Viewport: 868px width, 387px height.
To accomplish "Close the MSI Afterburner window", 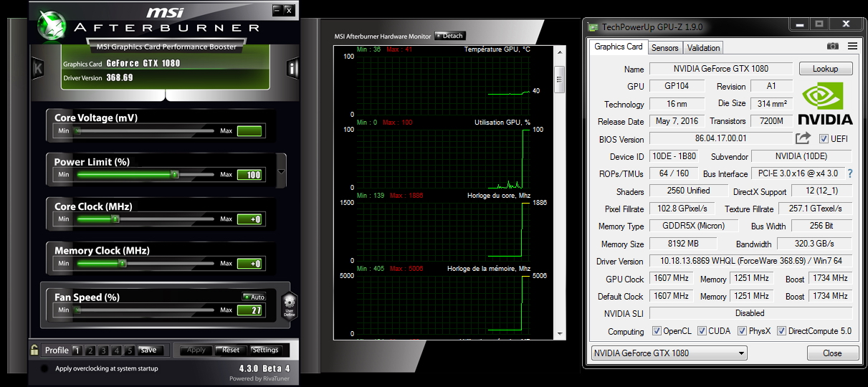I will 288,10.
